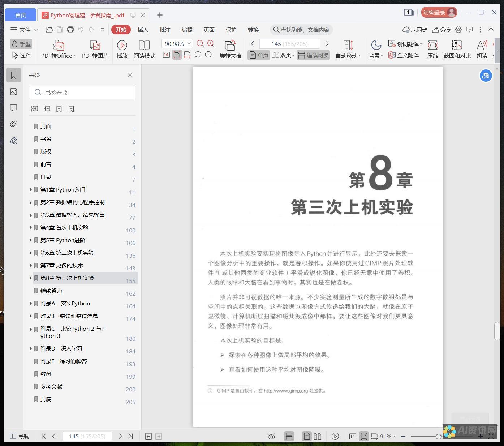Open a file with the folder icon
The image size is (504, 446).
[49, 30]
